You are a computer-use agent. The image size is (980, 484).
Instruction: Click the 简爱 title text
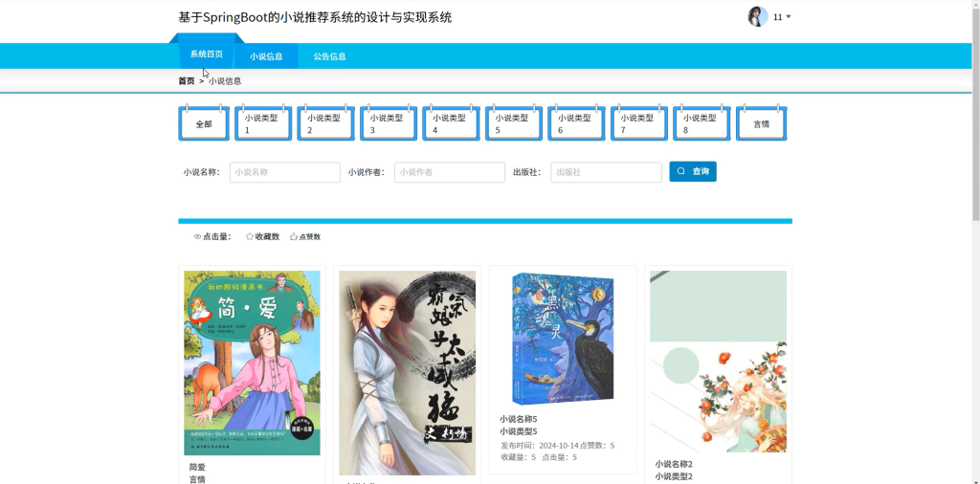[x=197, y=467]
